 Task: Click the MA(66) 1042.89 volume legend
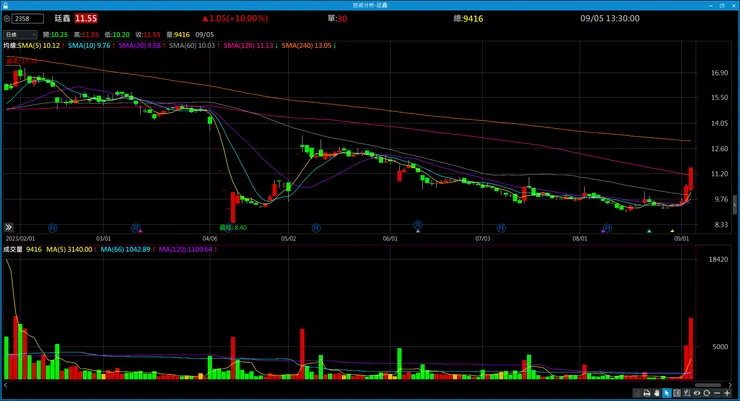tap(127, 250)
